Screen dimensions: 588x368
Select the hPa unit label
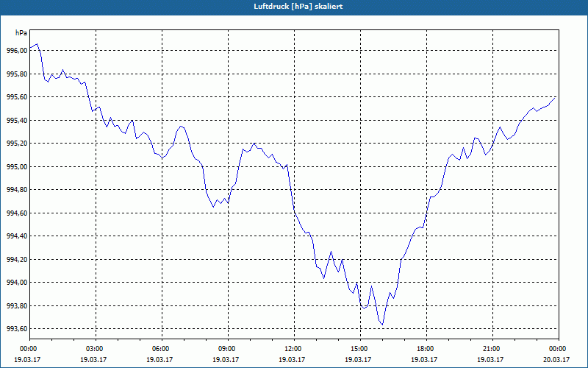21,33
